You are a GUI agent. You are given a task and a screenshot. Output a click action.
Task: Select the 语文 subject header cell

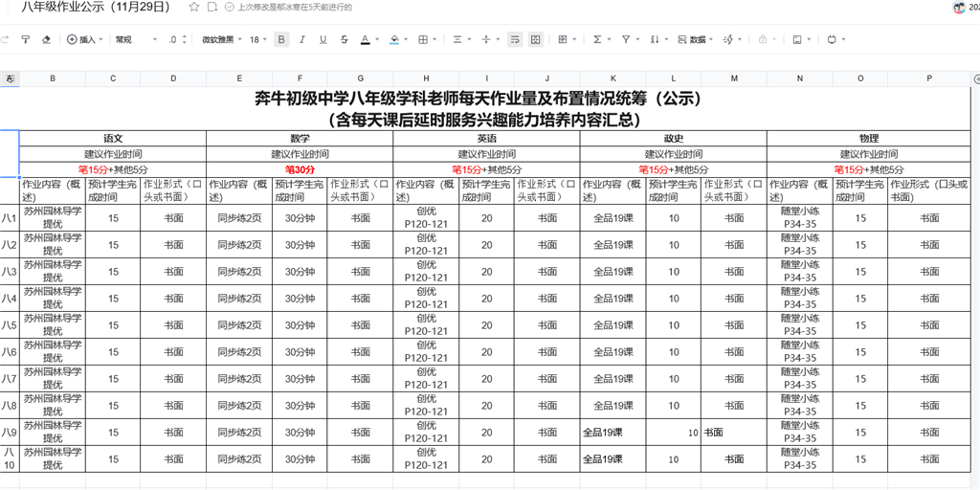pos(113,138)
